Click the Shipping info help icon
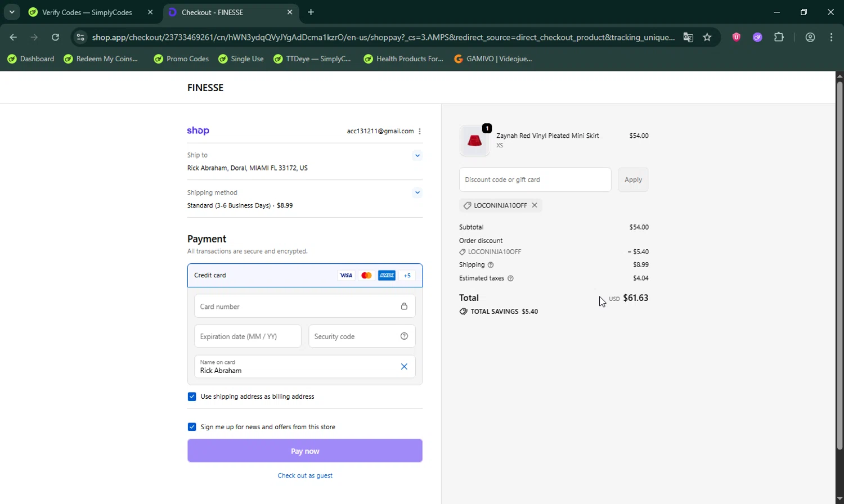This screenshot has width=844, height=504. [x=491, y=265]
